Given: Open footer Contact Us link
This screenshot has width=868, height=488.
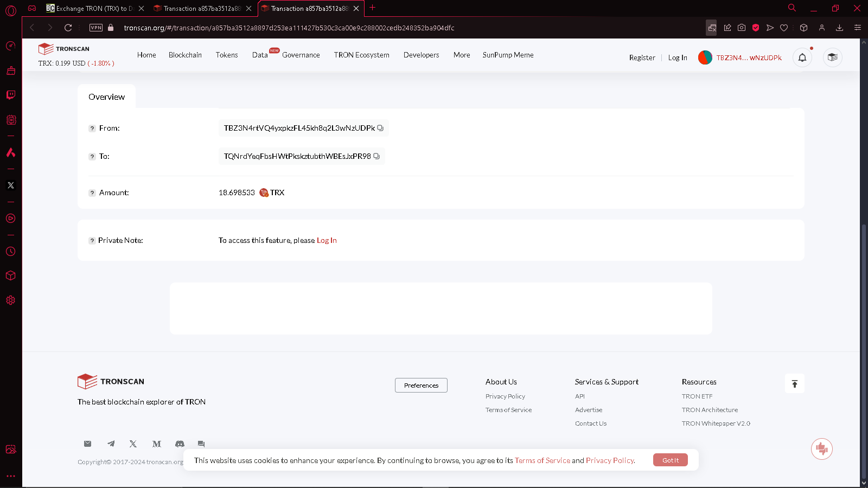Looking at the screenshot, I should pos(591,423).
